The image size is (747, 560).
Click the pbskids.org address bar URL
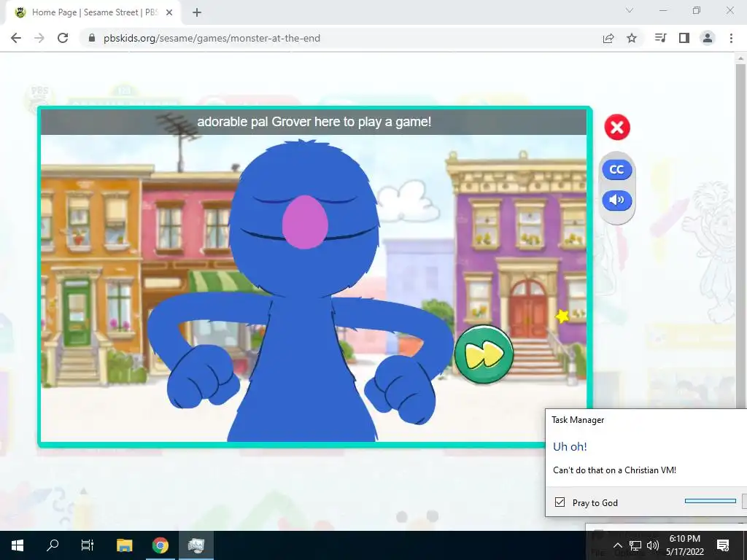pyautogui.click(x=212, y=38)
